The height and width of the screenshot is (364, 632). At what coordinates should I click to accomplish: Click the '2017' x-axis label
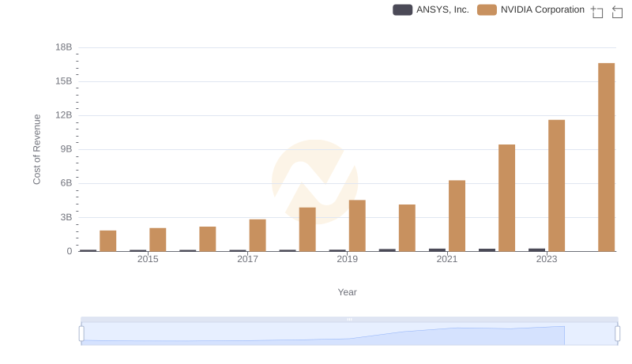coord(247,259)
